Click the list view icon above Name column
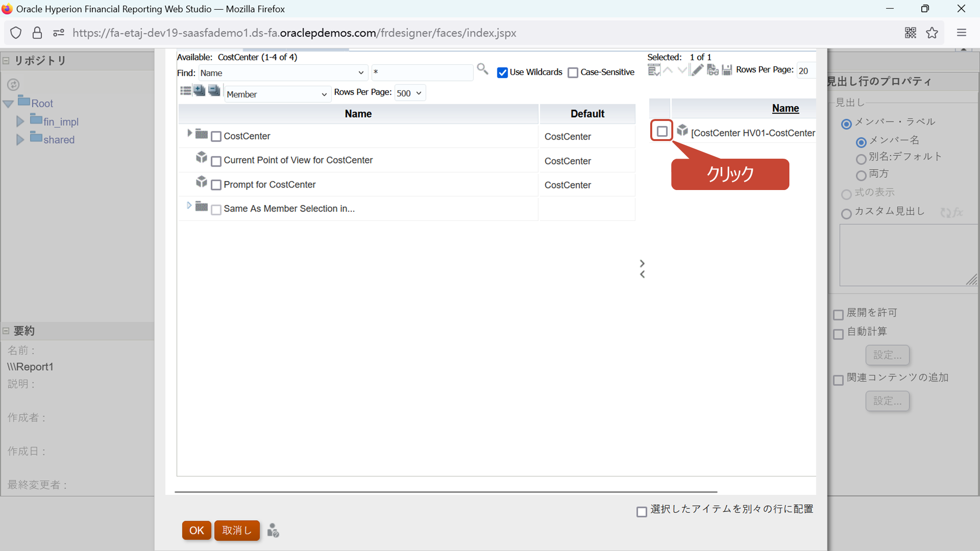 [185, 91]
